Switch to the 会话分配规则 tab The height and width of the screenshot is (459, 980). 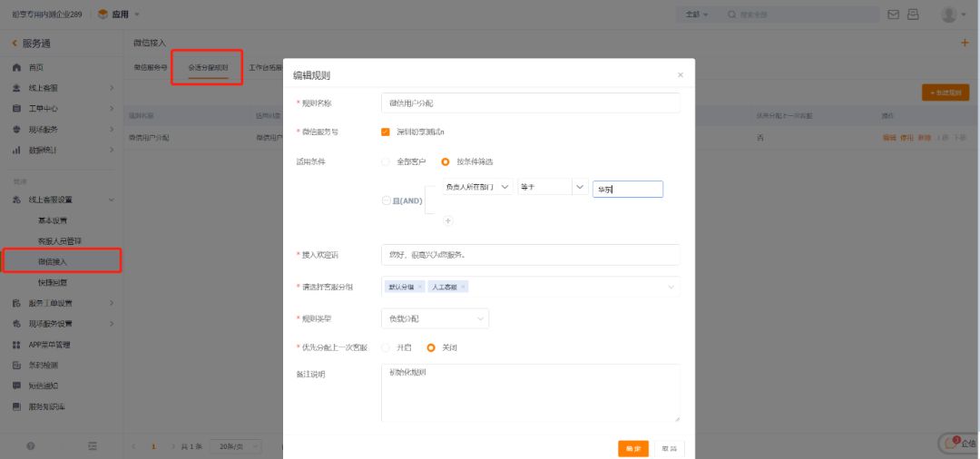[208, 68]
